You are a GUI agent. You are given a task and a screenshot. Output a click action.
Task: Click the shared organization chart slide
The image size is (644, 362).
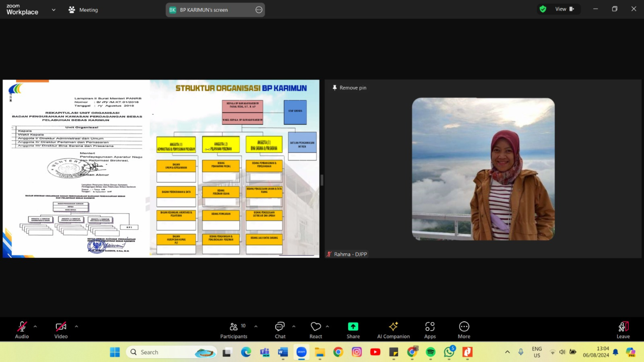161,169
